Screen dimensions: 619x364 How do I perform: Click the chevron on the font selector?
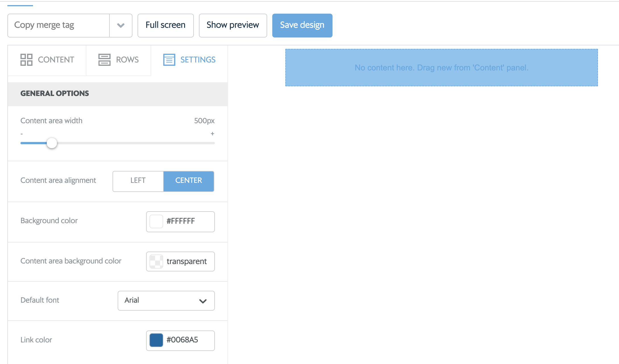[x=203, y=301]
